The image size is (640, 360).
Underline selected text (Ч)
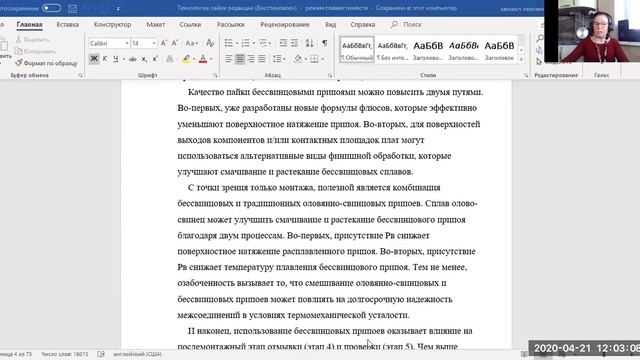116,59
